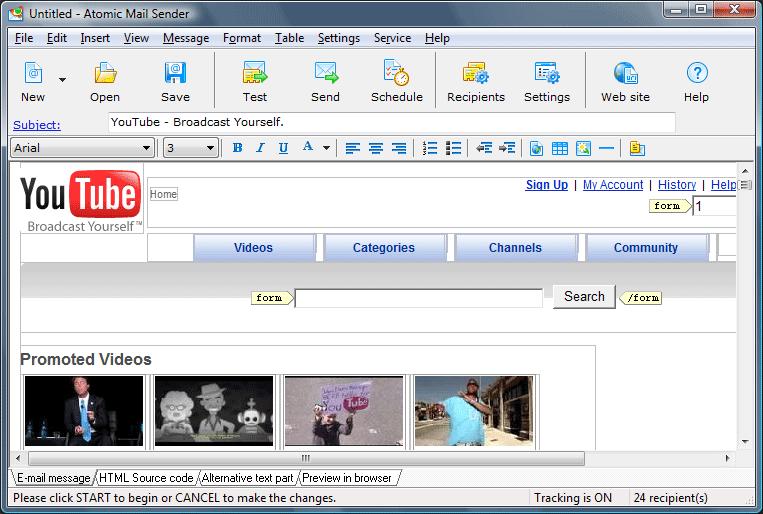Click the Categories tab in the page
Viewport: 763px width, 514px height.
click(384, 248)
